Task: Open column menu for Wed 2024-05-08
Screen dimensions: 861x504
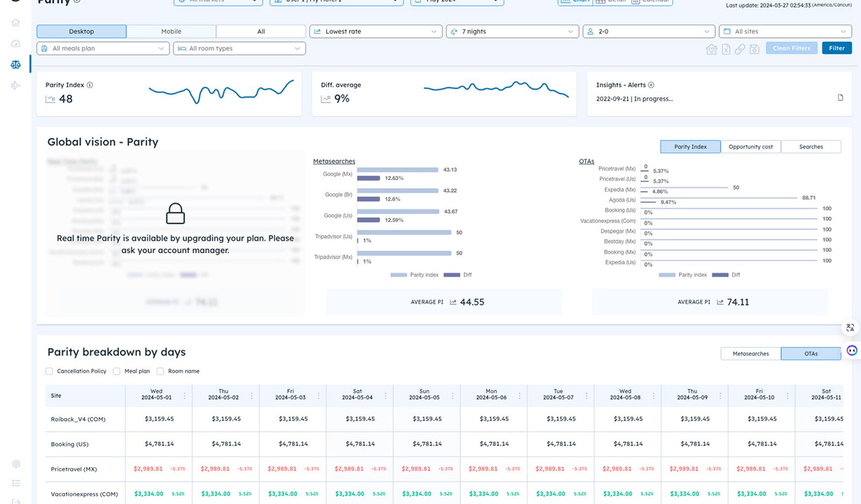Action: pos(653,395)
